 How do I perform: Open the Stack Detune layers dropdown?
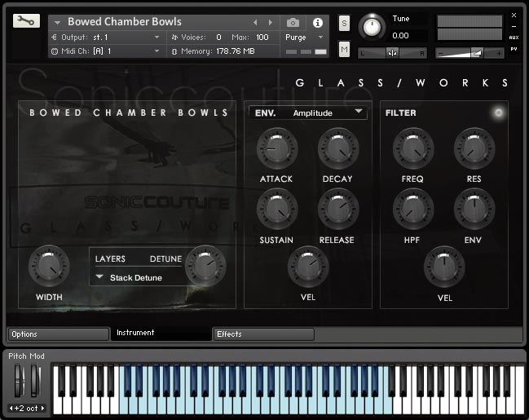[129, 277]
